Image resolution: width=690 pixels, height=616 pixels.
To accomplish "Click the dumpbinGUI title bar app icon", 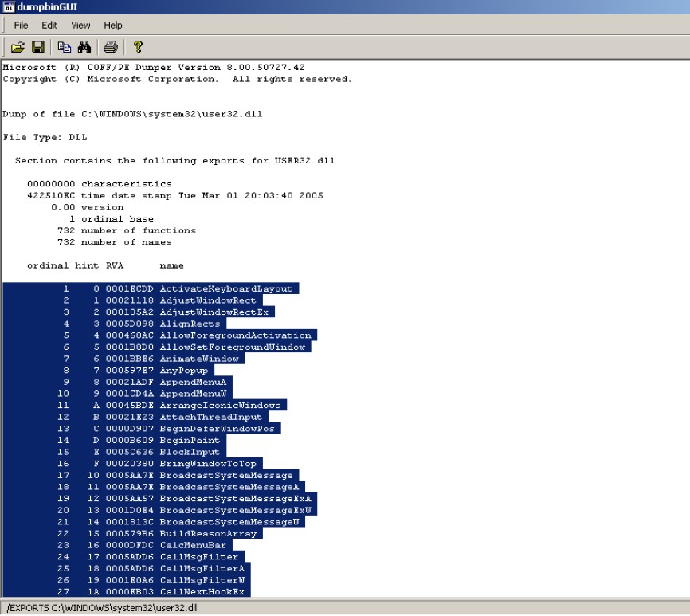I will point(8,7).
